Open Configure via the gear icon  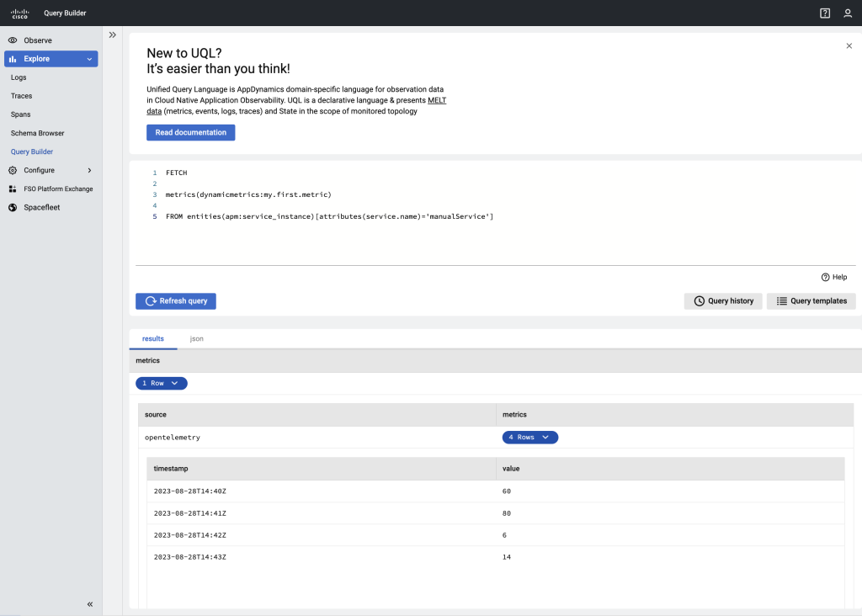[13, 170]
